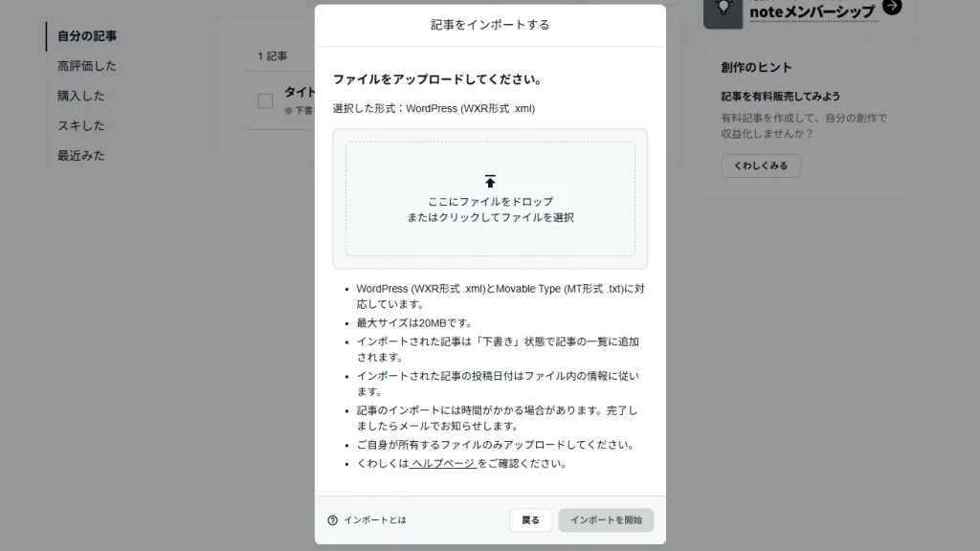
Task: View the 最近みた articles list
Action: point(80,154)
